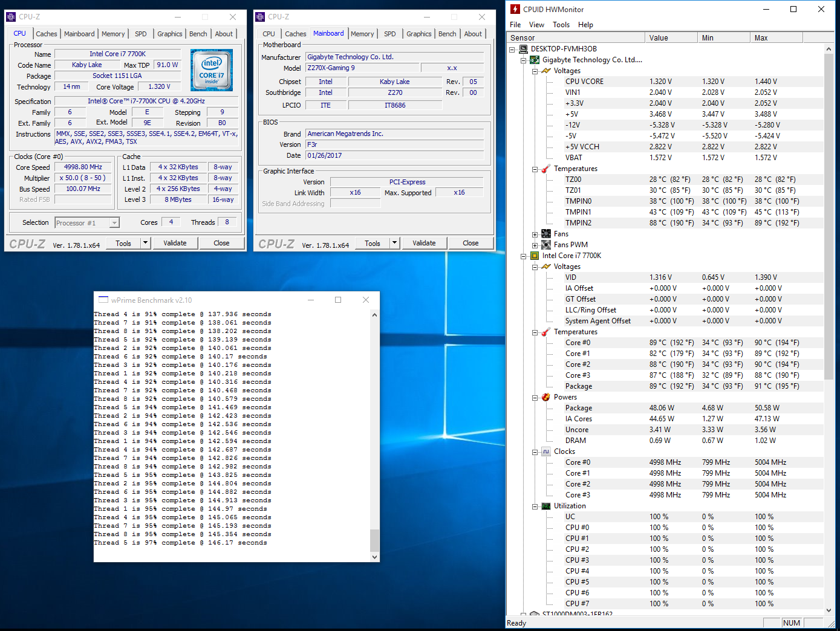Open the Processor #1 selection dropdown
This screenshot has height=631, width=840.
point(114,223)
